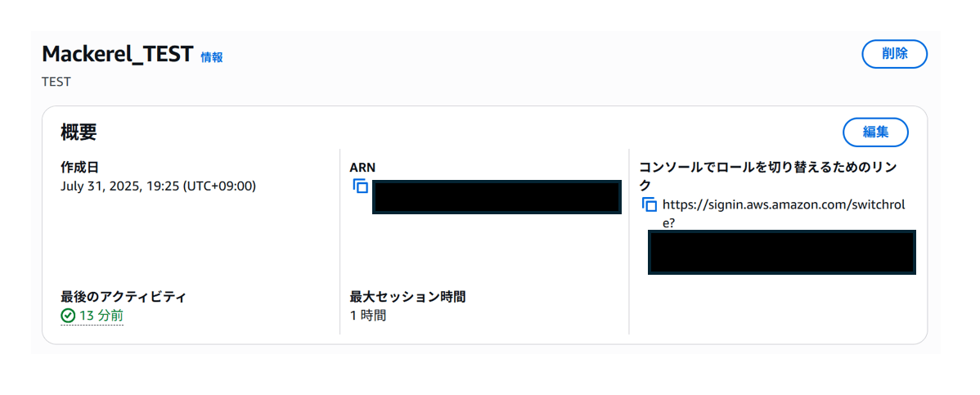The width and height of the screenshot is (980, 395).
Task: Click the Mackerel_TEST role name heading
Action: click(118, 54)
